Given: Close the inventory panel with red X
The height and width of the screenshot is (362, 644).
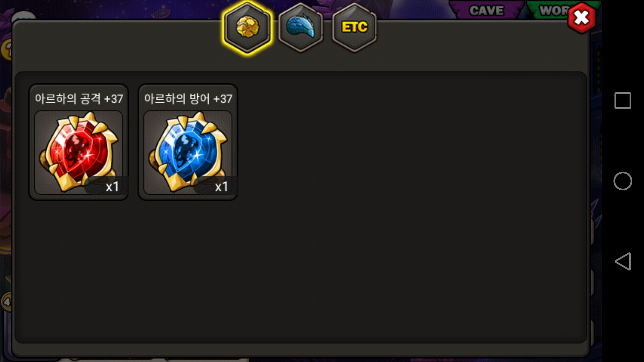Looking at the screenshot, I should point(582,18).
